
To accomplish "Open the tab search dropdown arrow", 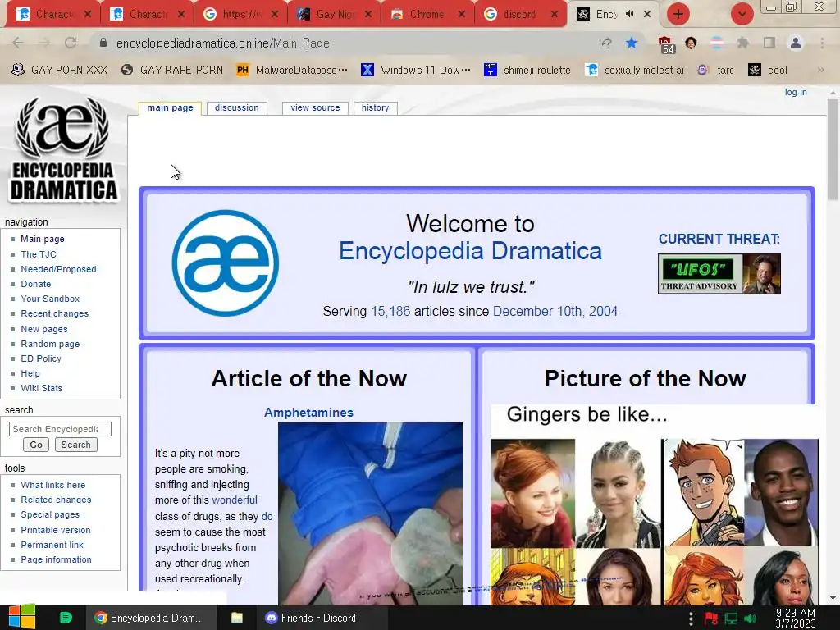I will (x=742, y=14).
